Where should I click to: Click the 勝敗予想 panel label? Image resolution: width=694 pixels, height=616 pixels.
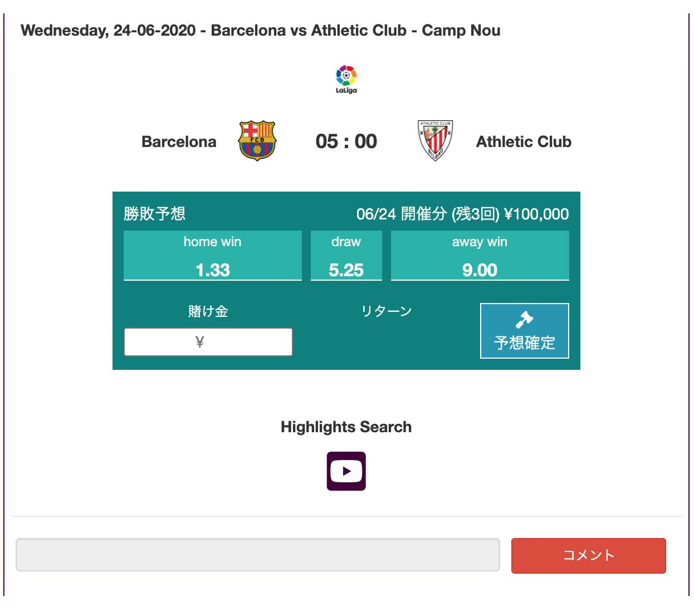154,214
